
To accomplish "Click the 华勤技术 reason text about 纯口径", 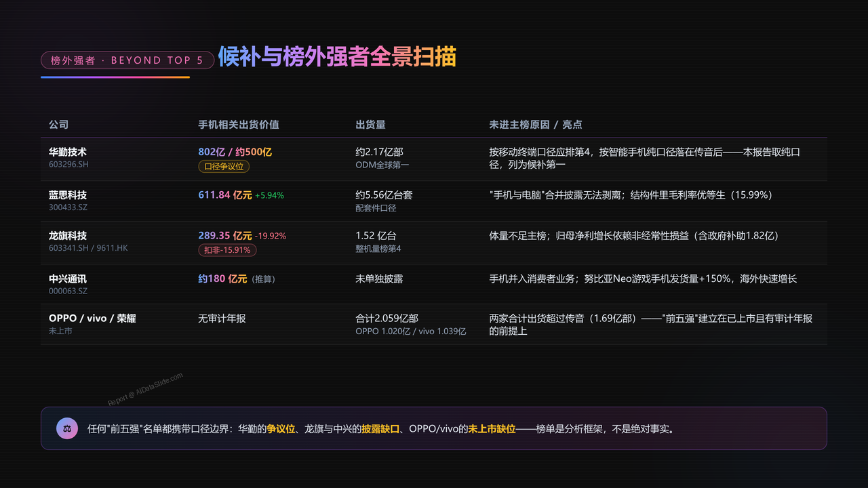I will (644, 158).
